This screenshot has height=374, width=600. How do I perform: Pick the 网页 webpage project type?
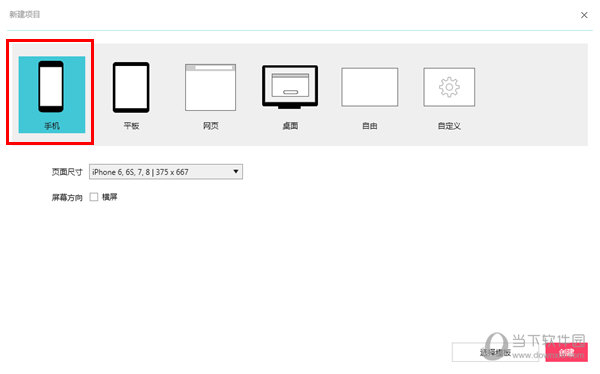(210, 95)
